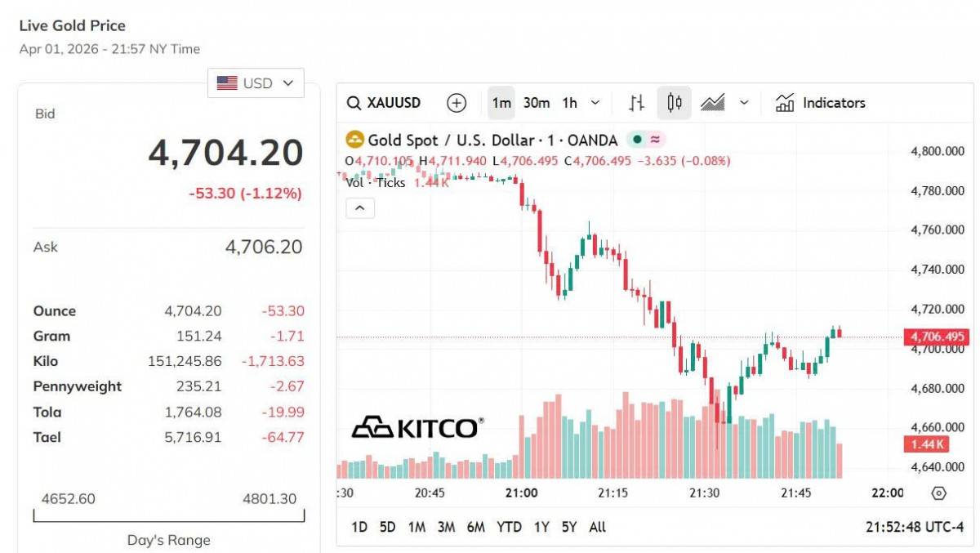
Task: Click the gold symbol logo icon
Action: pos(354,140)
